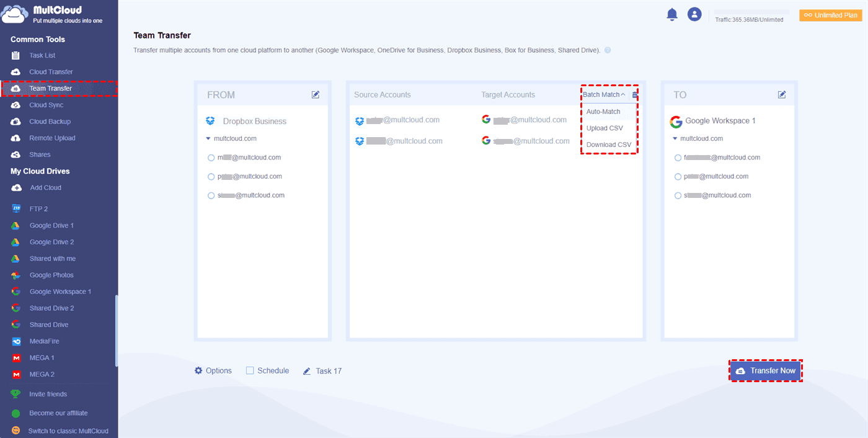Open Options gear icon

[x=198, y=370]
